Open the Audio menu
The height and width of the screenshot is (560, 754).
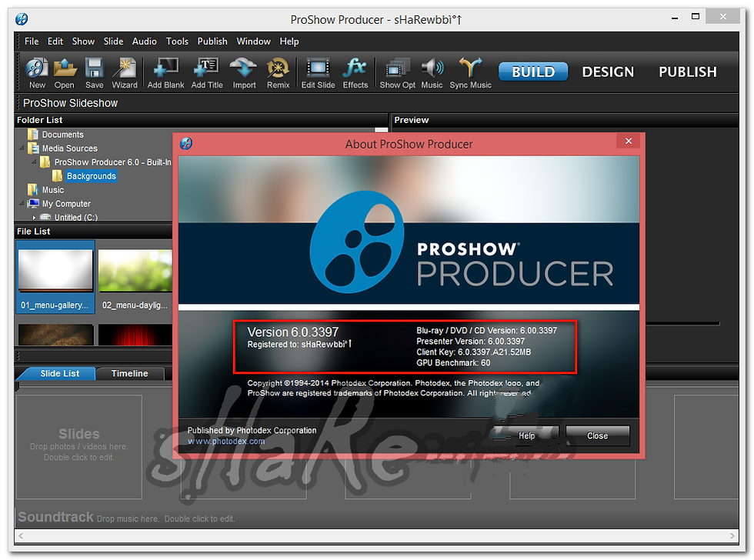145,42
